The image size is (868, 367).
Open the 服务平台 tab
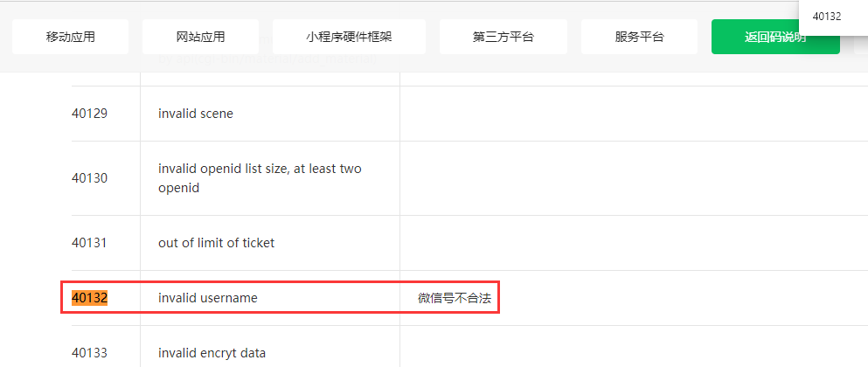[639, 37]
